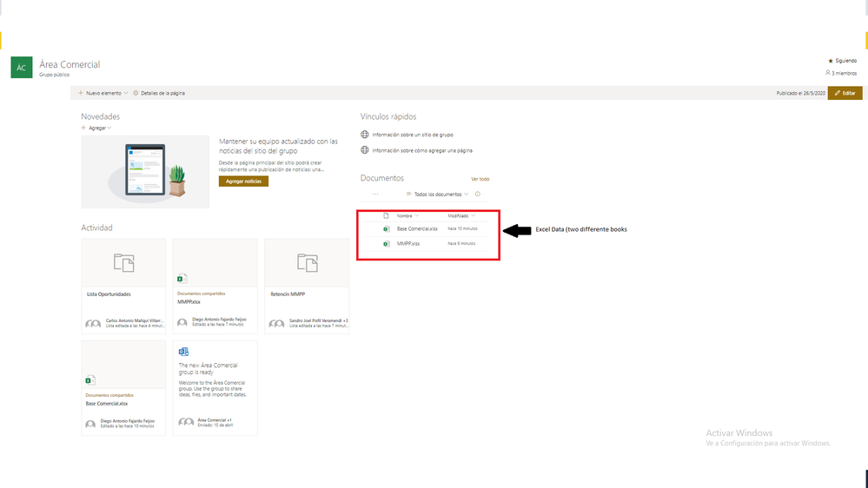The height and width of the screenshot is (488, 868).
Task: Open 'The new Área Comercial group is ready' message
Action: pyautogui.click(x=209, y=368)
